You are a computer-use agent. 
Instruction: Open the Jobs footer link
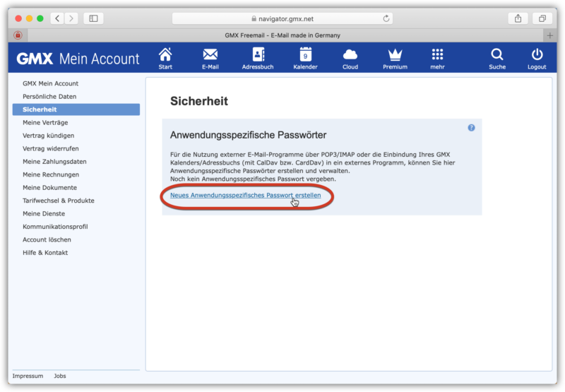coord(60,376)
